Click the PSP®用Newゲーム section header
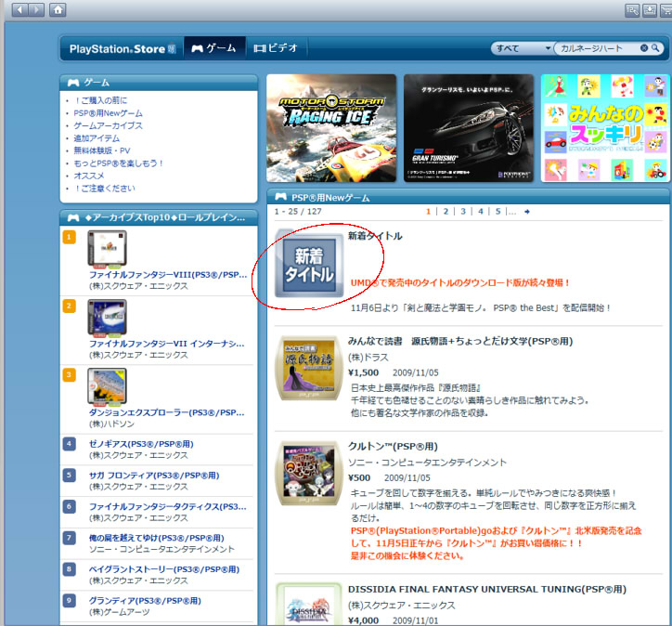The height and width of the screenshot is (626, 672). [470, 197]
